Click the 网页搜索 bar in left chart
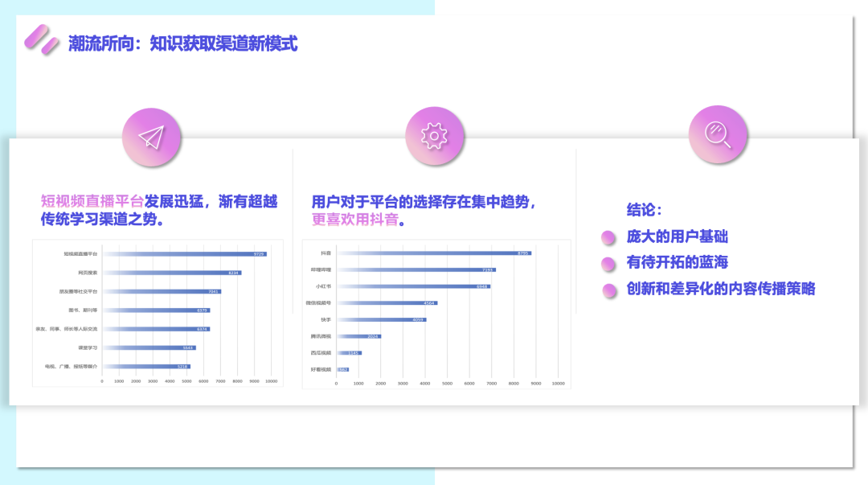Image resolution: width=868 pixels, height=485 pixels. (x=171, y=273)
